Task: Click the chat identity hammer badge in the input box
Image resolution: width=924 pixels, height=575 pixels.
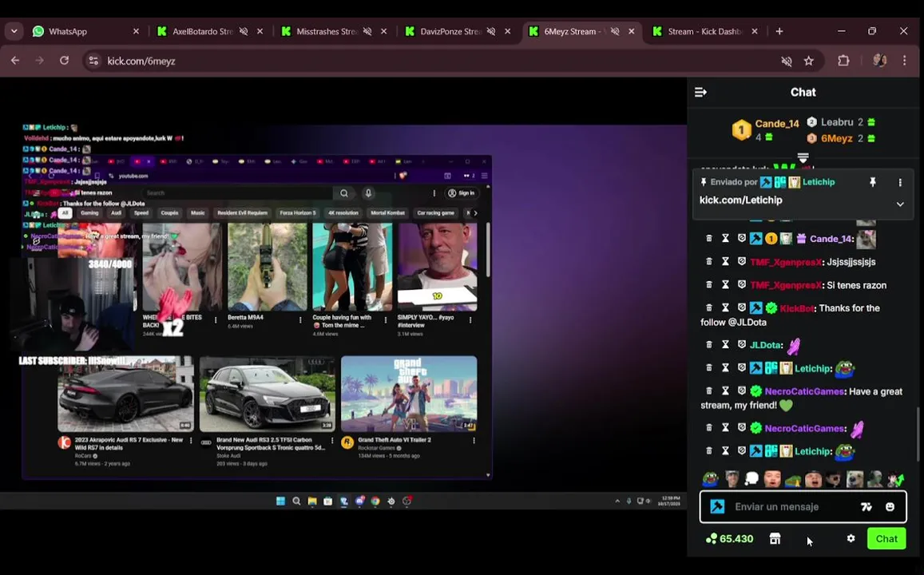Action: (717, 506)
